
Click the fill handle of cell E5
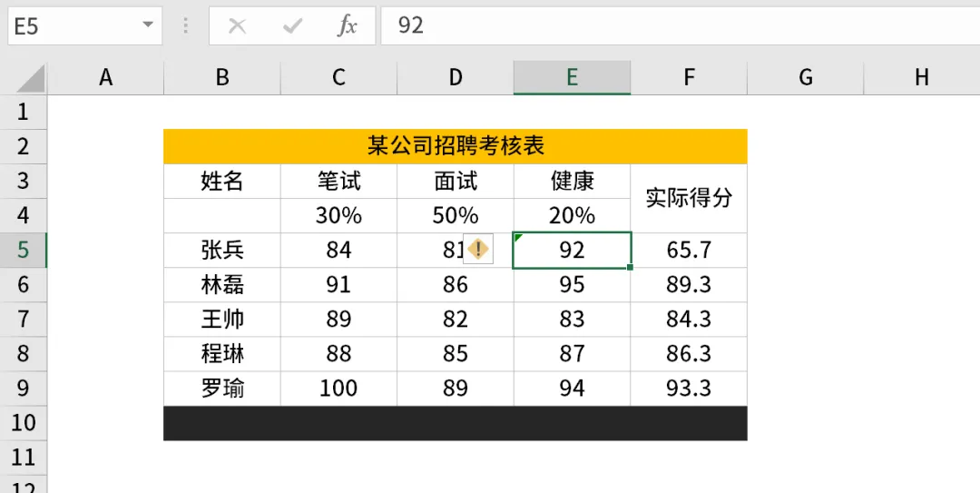pyautogui.click(x=630, y=268)
